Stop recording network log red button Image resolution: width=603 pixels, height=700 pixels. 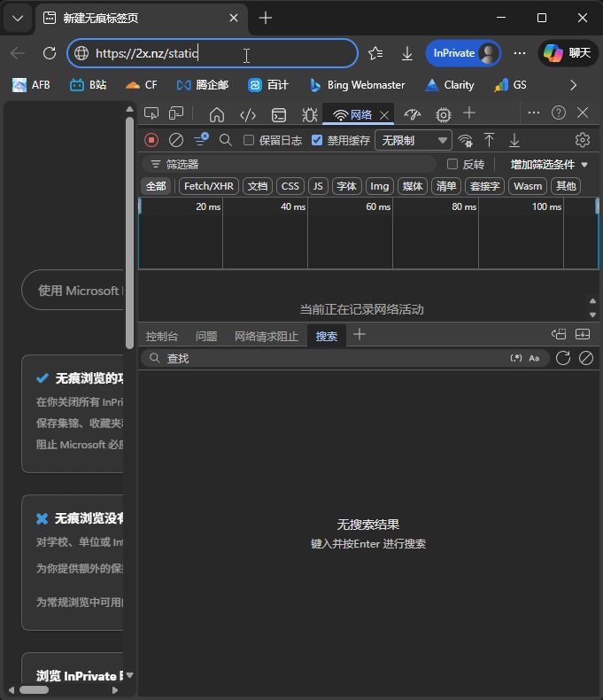[151, 140]
